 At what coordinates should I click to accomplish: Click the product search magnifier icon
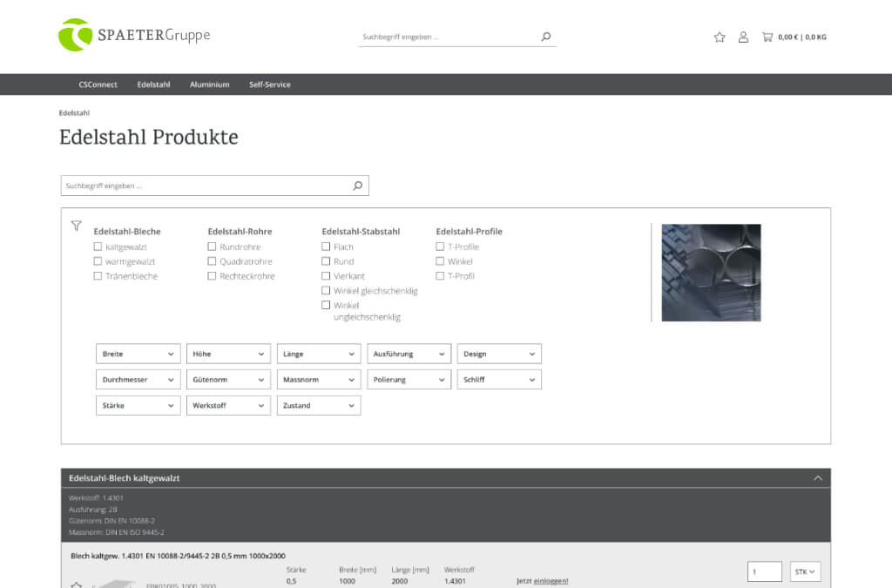[x=358, y=186]
